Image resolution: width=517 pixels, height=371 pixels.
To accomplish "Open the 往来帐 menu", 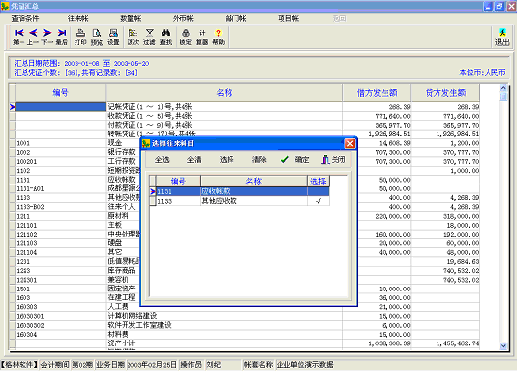I will click(x=78, y=18).
